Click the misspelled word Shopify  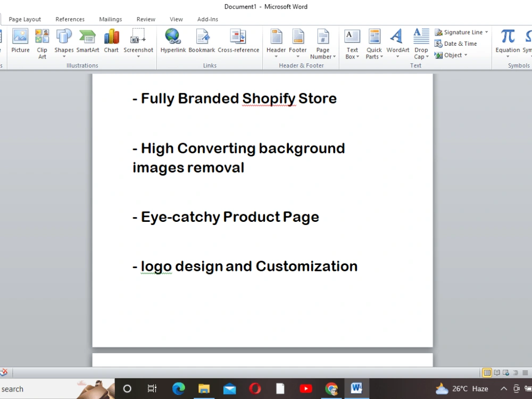269,99
